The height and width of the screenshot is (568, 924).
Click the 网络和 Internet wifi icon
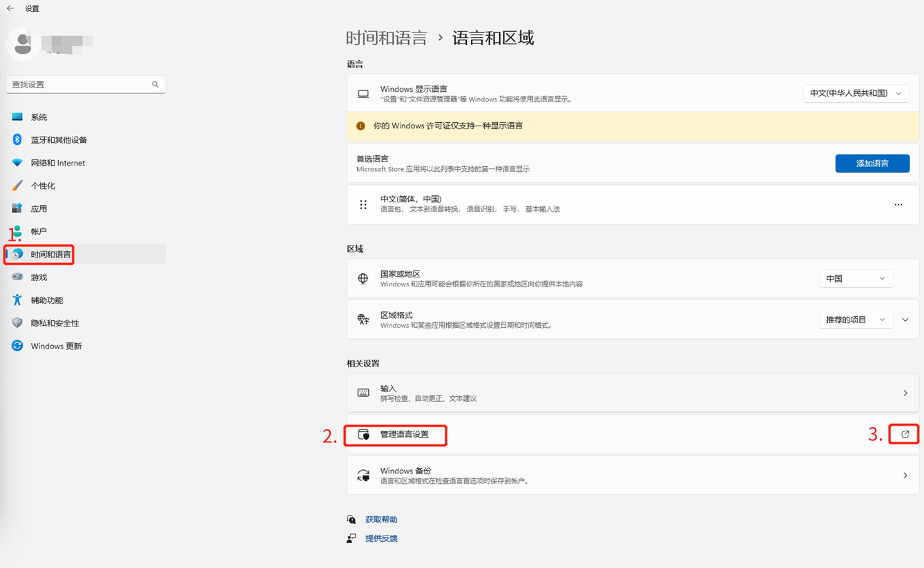point(17,163)
